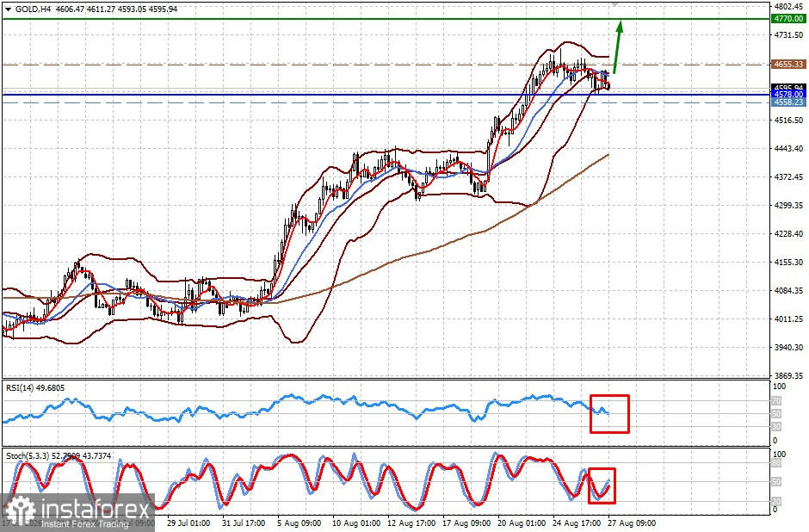This screenshot has height=532, width=809.
Task: Open the chart menu triangle beside GOLD,H4
Action: click(9, 9)
